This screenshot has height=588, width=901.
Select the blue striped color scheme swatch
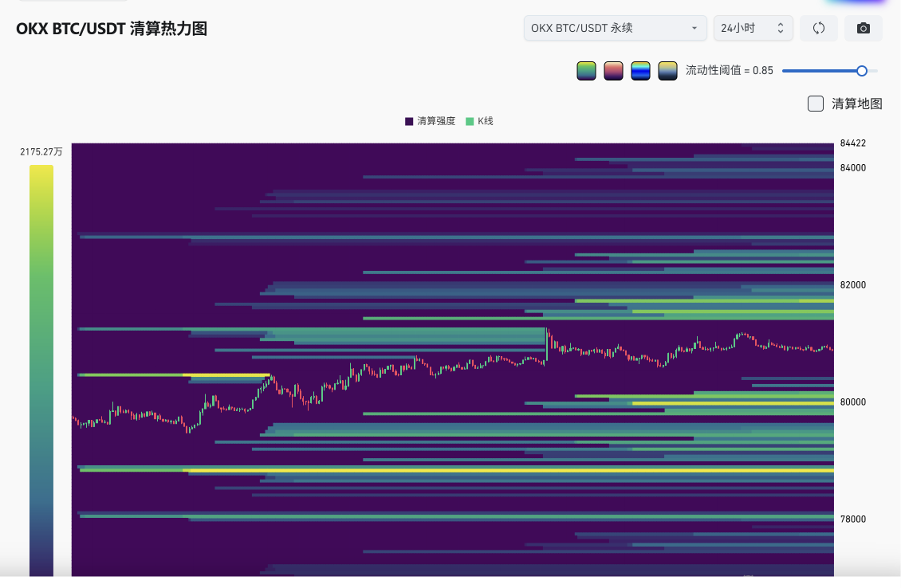point(640,71)
